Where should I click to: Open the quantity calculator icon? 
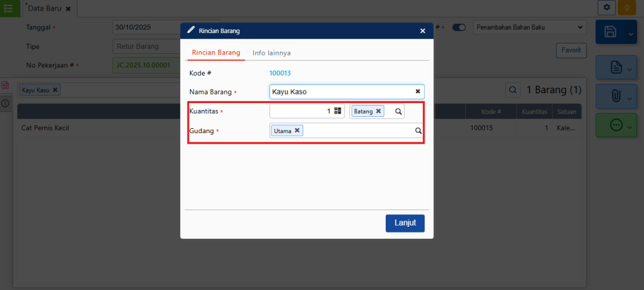338,111
